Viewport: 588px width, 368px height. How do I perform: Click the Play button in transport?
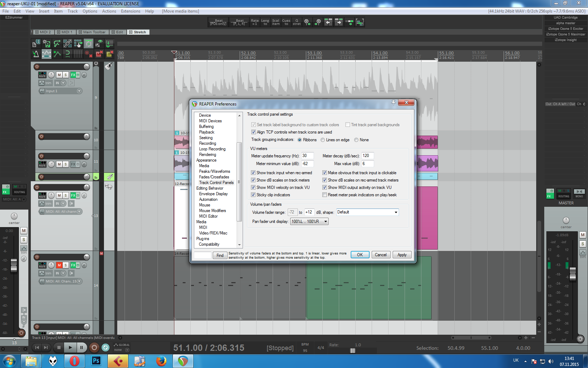(70, 347)
